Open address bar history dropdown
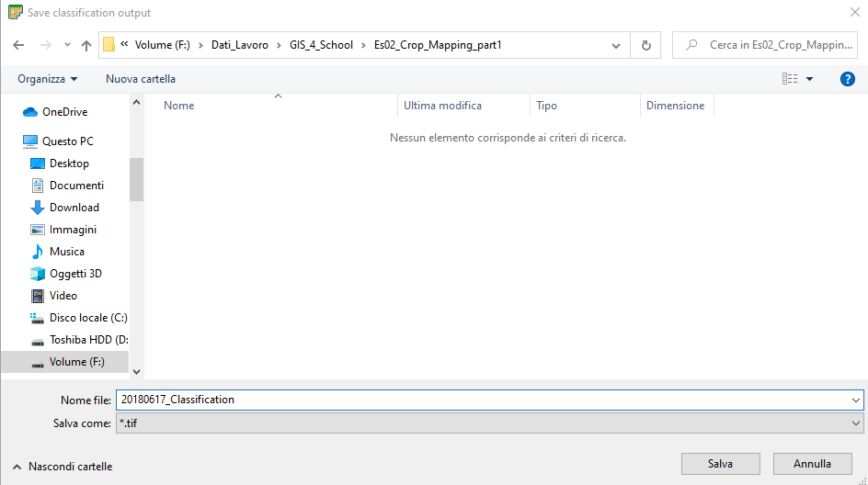This screenshot has height=485, width=868. click(615, 46)
